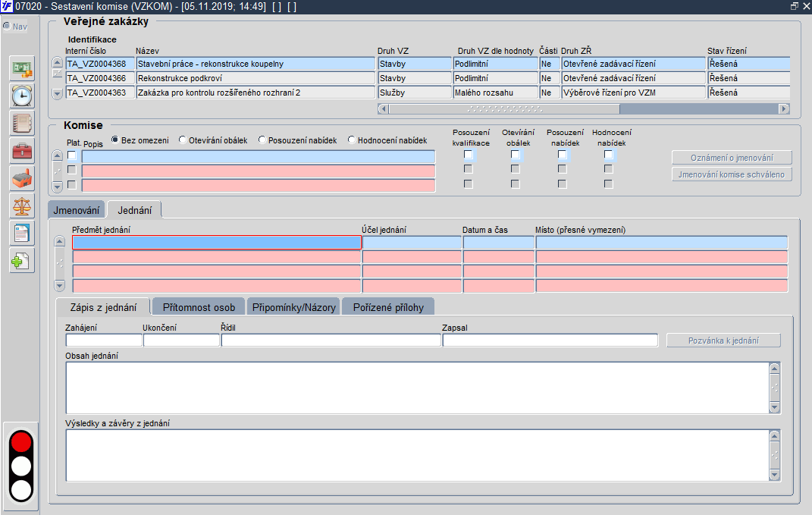Select the Hodnocení nabídek radio filter
This screenshot has height=515, width=812.
pyautogui.click(x=352, y=140)
